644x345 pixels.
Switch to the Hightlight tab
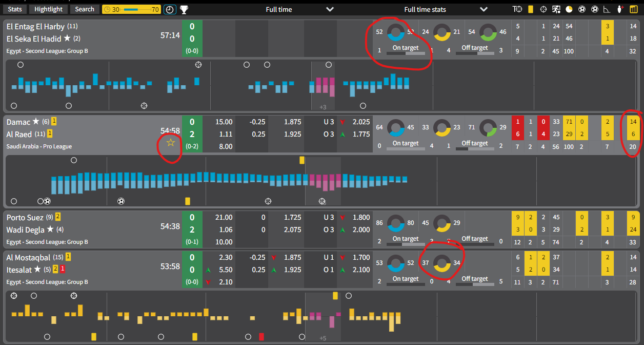48,9
